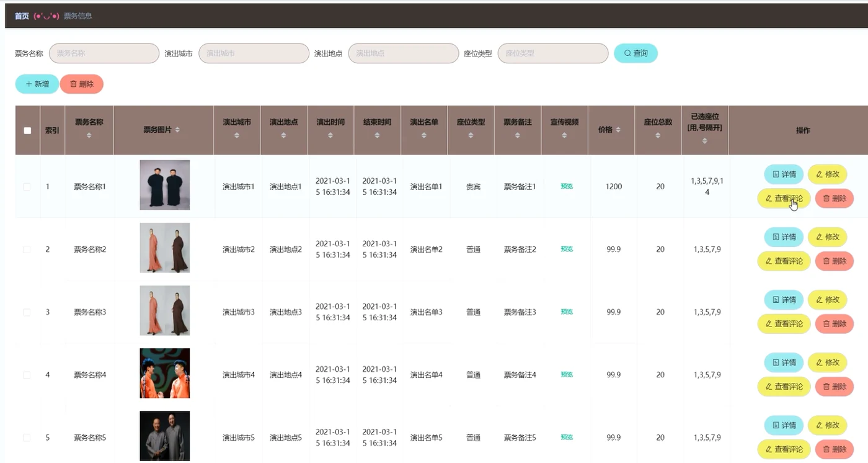The height and width of the screenshot is (463, 868).
Task: Sort by 座位总数 column arrows
Action: tap(658, 135)
